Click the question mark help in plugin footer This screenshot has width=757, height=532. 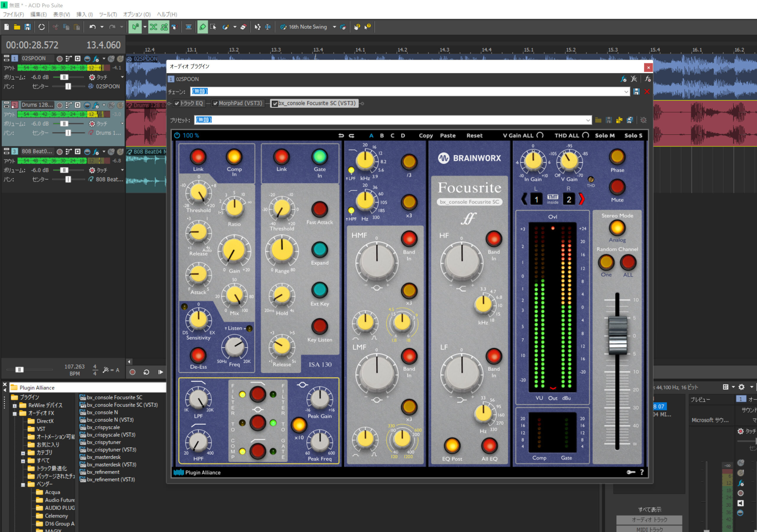pyautogui.click(x=642, y=472)
